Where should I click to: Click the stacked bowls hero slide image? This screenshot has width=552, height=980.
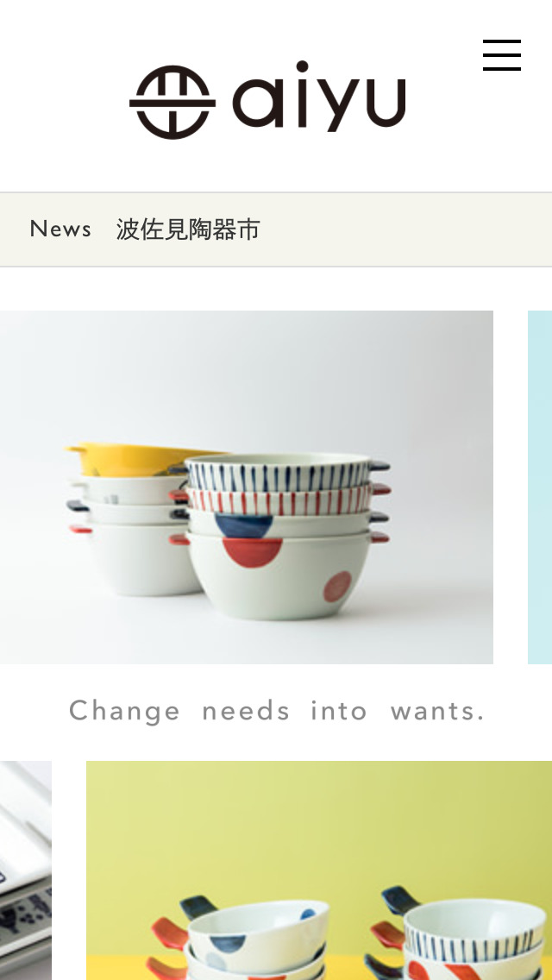[247, 487]
